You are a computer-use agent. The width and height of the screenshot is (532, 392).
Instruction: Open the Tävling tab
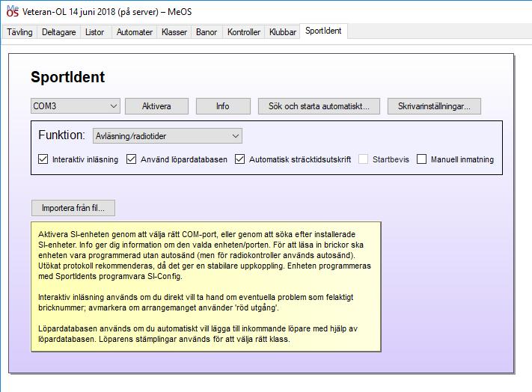click(19, 32)
